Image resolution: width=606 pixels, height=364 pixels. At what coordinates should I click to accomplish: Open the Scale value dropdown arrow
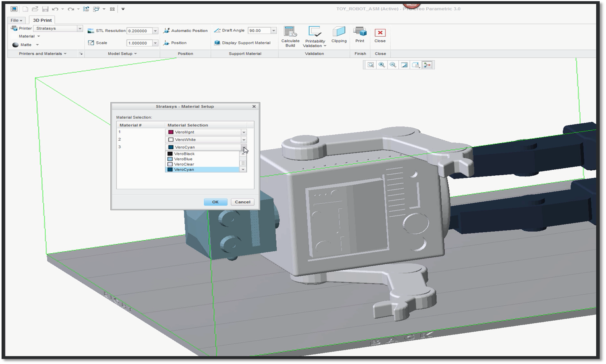tap(155, 43)
